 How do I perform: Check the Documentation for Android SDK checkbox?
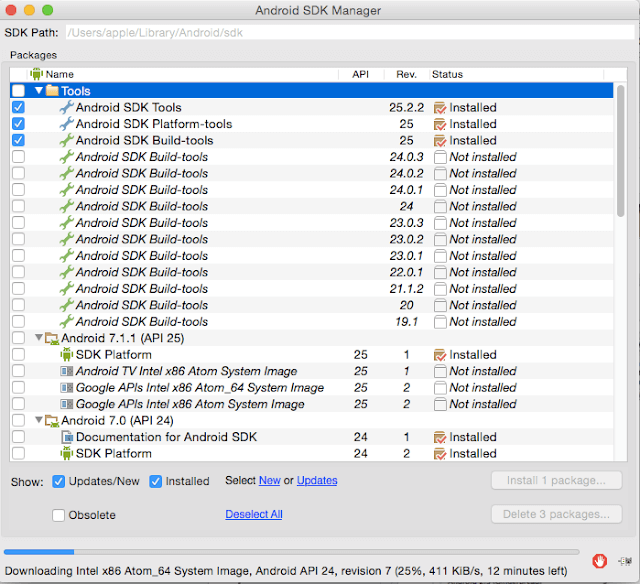pos(18,437)
